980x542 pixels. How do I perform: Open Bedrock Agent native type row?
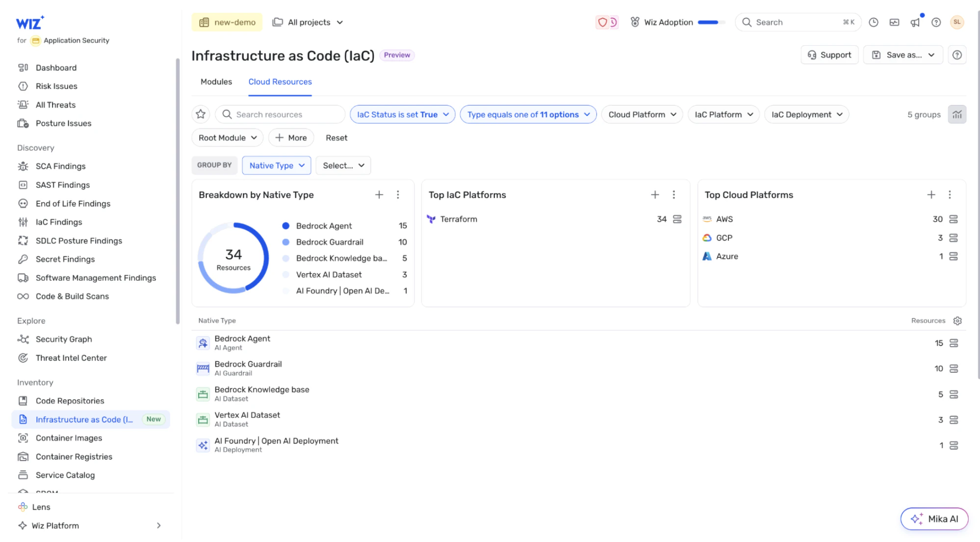579,343
